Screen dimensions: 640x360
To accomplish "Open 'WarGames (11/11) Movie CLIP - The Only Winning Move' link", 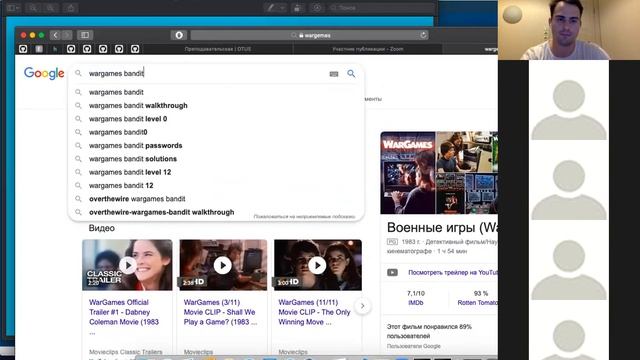I will (314, 312).
